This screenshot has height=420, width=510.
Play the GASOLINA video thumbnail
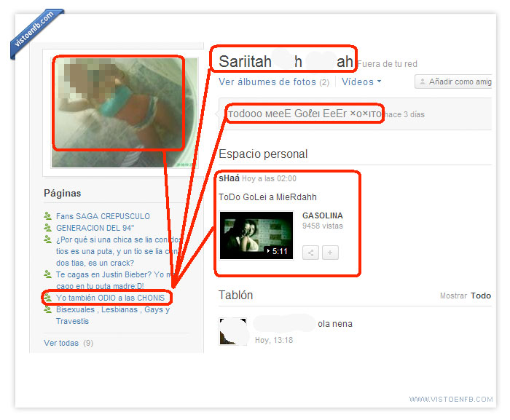[x=256, y=235]
